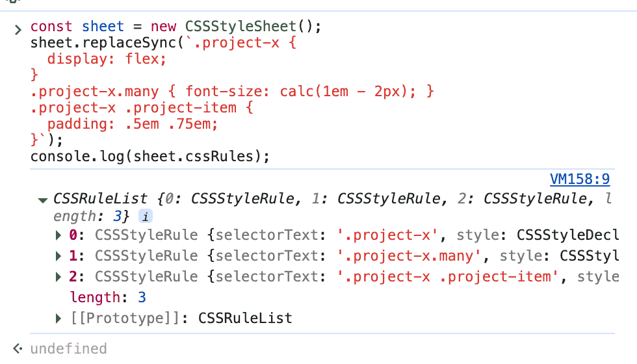Viewport: 637px width, 364px height.
Task: Expand the [[Prototype]] disclosure triangle
Action: [x=60, y=318]
